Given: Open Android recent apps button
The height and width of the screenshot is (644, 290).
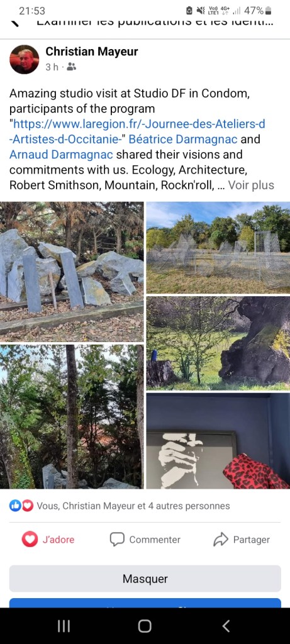Looking at the screenshot, I should click(x=64, y=626).
